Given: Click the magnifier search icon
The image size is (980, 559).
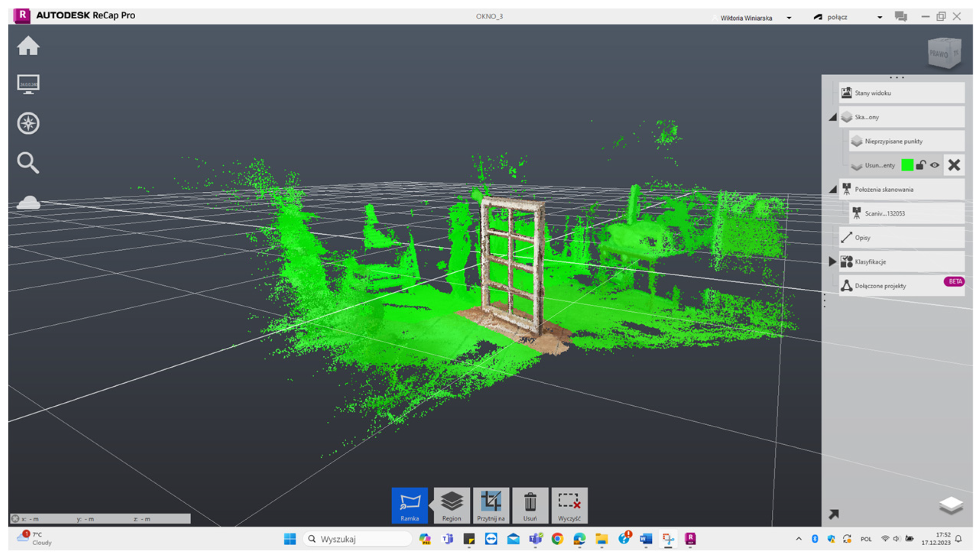Looking at the screenshot, I should (28, 163).
